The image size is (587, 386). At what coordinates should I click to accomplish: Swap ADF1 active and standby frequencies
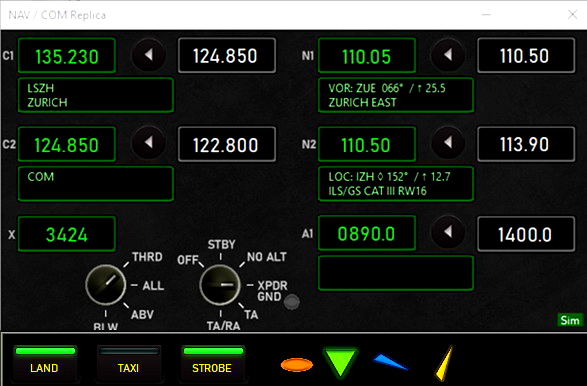point(448,232)
